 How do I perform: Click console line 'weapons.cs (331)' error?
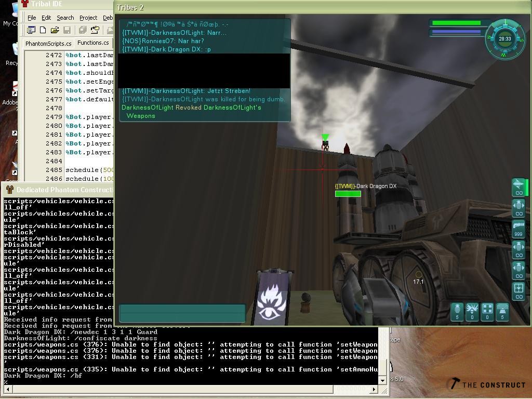191,357
